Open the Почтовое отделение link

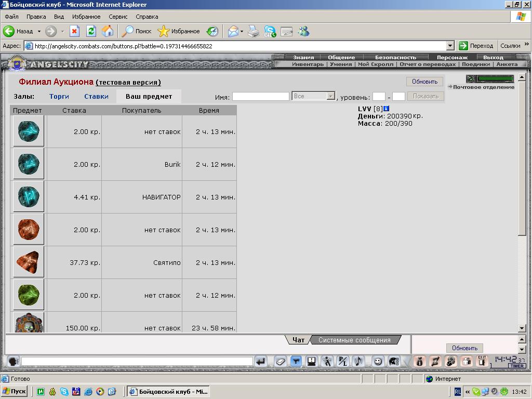coord(484,87)
